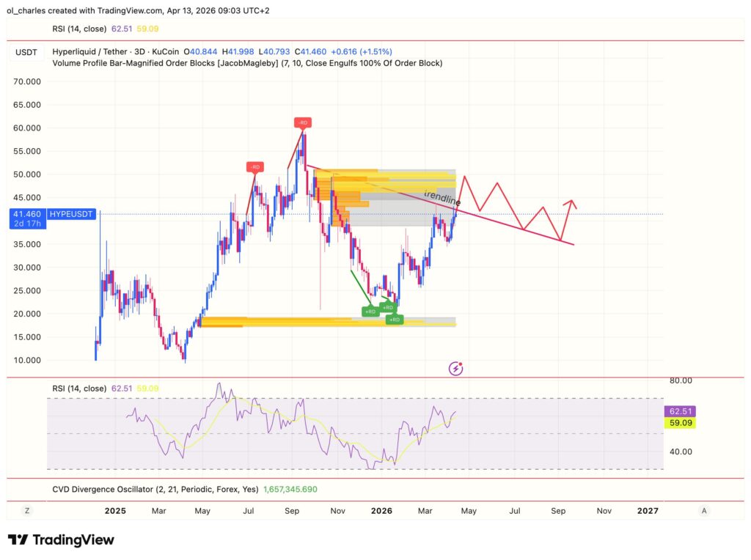Click the red -RD marker near 50
The image size is (751, 560).
pos(254,167)
